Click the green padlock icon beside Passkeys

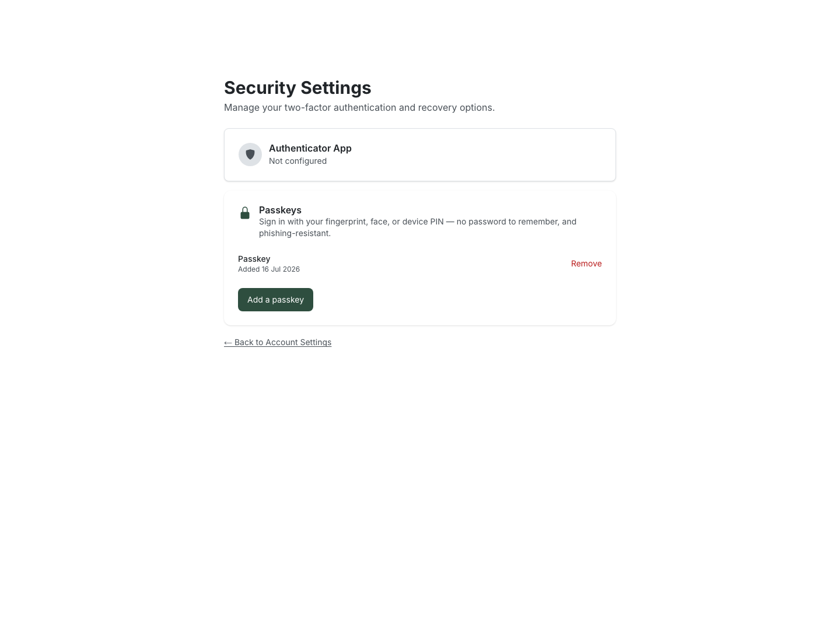coord(245,213)
